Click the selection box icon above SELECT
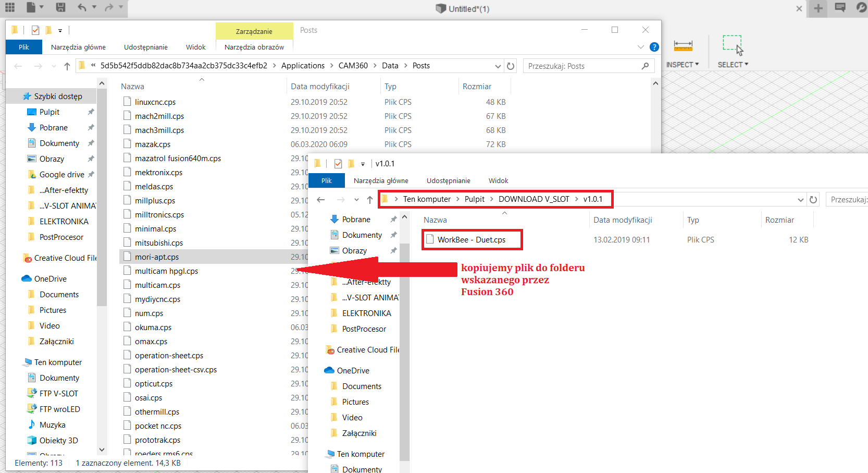 733,45
